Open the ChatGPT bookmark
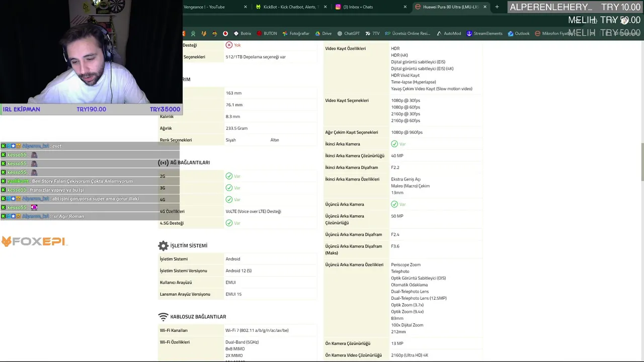The height and width of the screenshot is (362, 644). [348, 34]
